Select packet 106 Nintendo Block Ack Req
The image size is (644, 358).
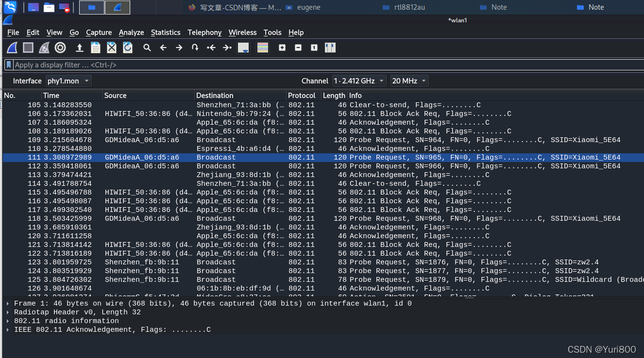point(323,114)
